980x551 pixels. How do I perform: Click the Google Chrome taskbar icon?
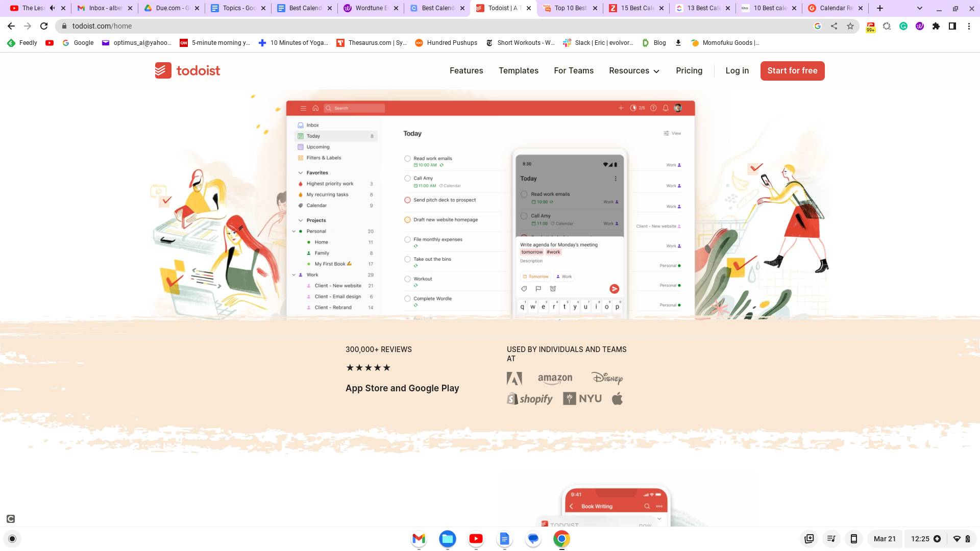pos(562,539)
